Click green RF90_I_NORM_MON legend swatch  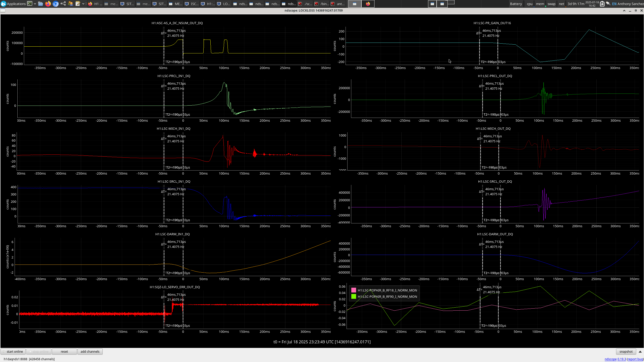click(x=354, y=297)
